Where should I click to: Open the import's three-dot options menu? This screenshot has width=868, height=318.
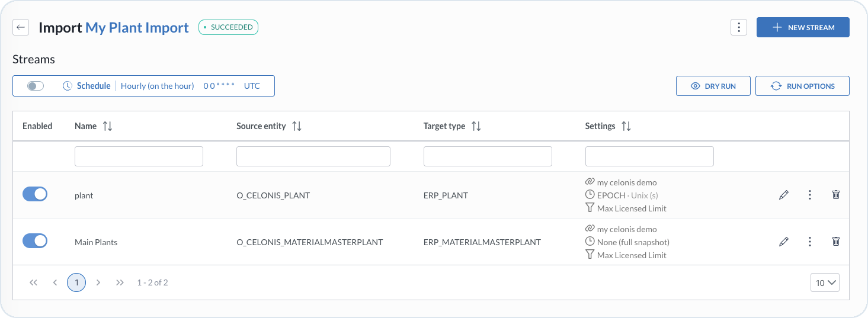click(x=738, y=27)
